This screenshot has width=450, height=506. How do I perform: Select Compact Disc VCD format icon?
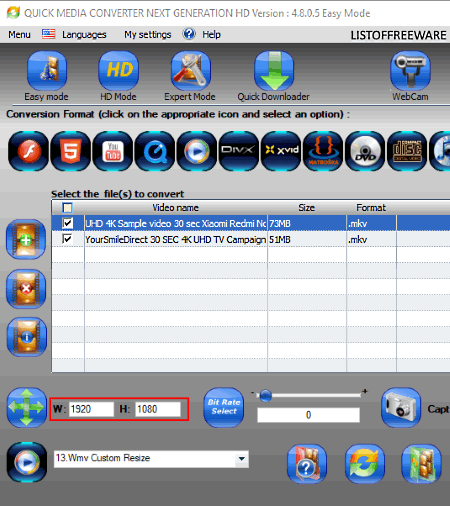tap(407, 151)
